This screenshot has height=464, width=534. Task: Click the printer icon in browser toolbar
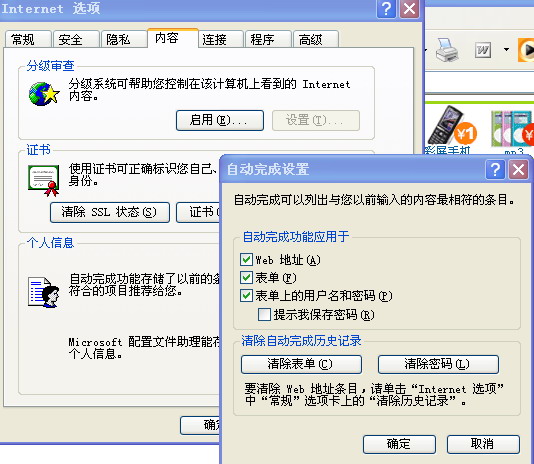(x=447, y=50)
